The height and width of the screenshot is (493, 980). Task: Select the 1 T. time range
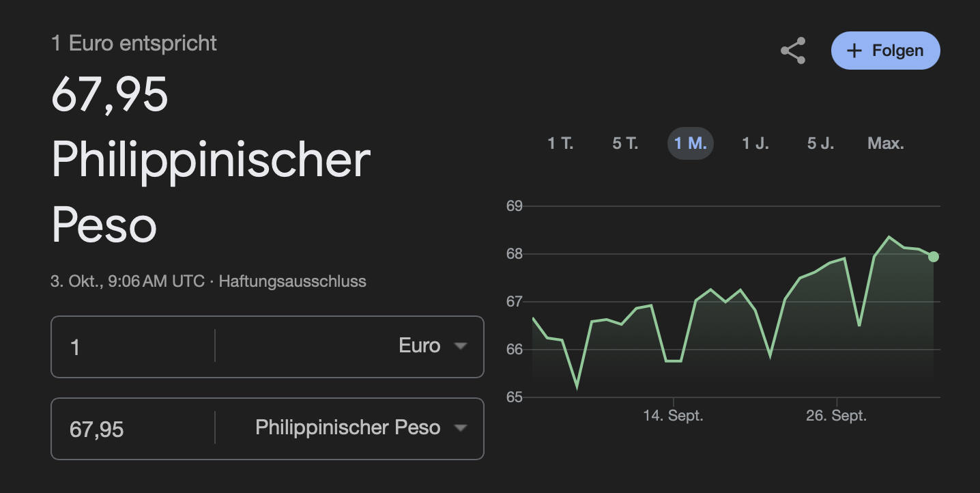pyautogui.click(x=560, y=143)
